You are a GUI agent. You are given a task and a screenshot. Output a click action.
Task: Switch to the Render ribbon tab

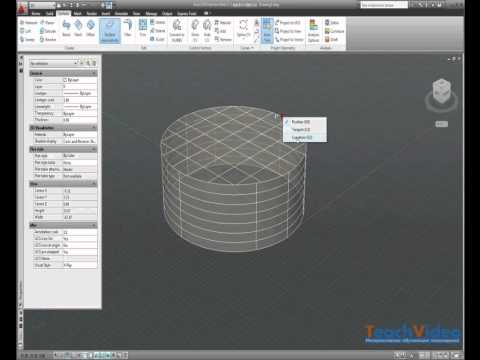[x=92, y=13]
